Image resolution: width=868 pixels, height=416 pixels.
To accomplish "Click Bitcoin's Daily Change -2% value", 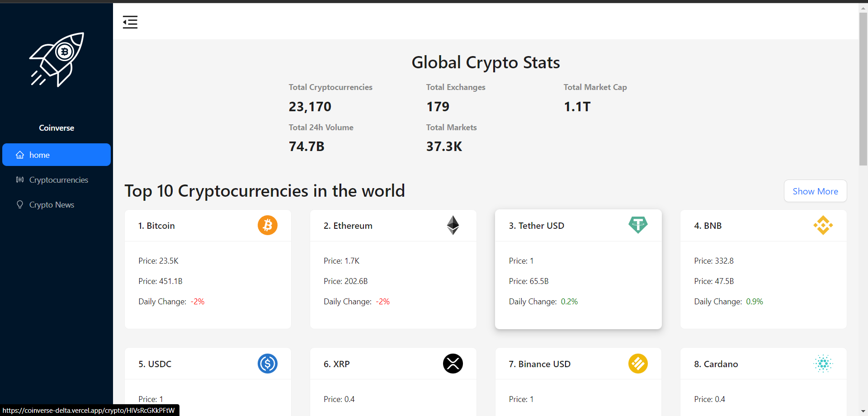I will [x=198, y=302].
